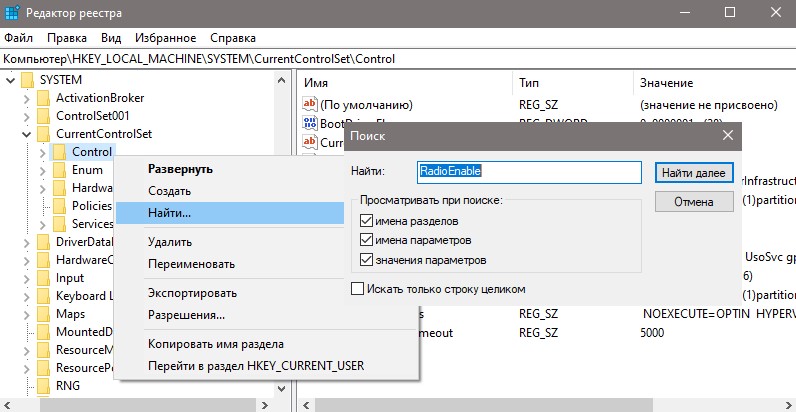Click the Значение column header
The width and height of the screenshot is (796, 412).
tap(715, 83)
